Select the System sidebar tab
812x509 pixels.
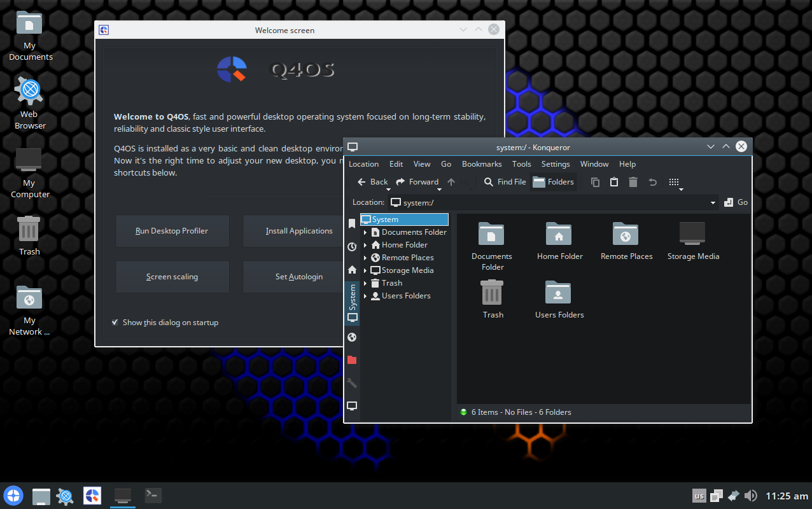click(352, 303)
